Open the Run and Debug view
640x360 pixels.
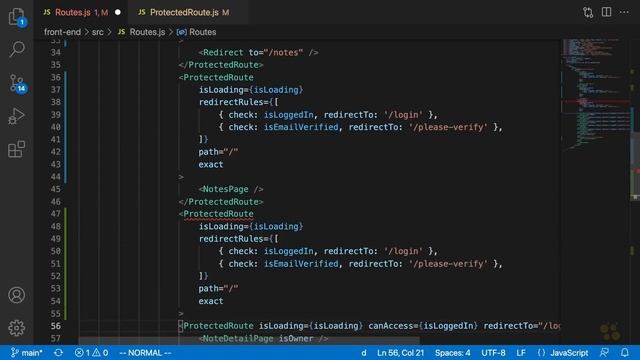(x=17, y=116)
